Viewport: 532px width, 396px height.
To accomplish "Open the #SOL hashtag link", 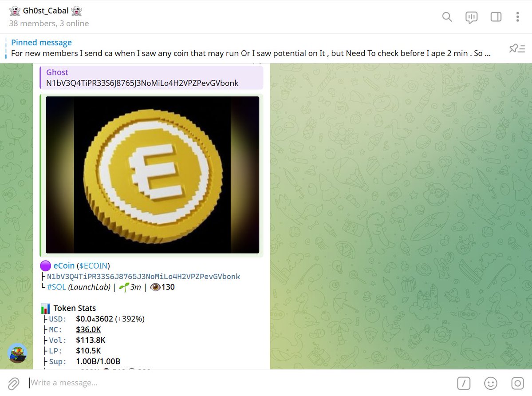I will click(x=56, y=287).
